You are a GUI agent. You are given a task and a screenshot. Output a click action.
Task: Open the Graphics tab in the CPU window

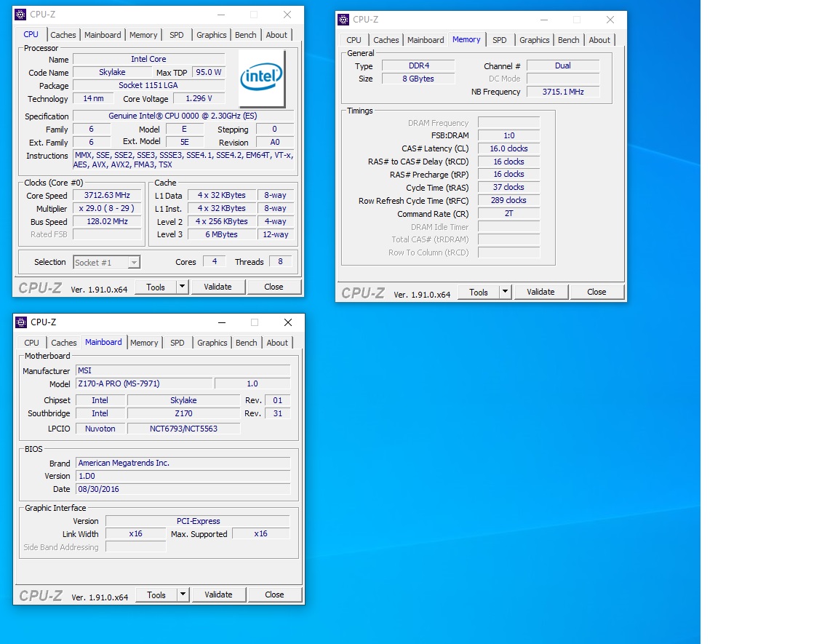[x=211, y=35]
